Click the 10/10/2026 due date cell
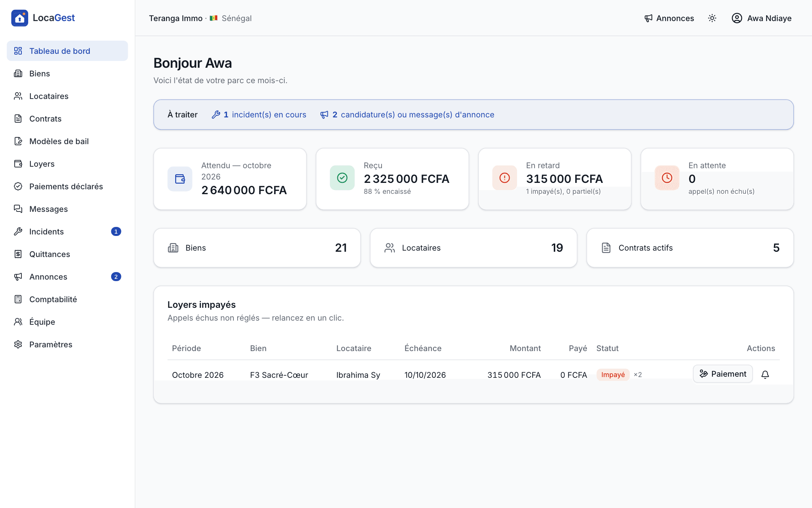812x508 pixels. pyautogui.click(x=425, y=375)
